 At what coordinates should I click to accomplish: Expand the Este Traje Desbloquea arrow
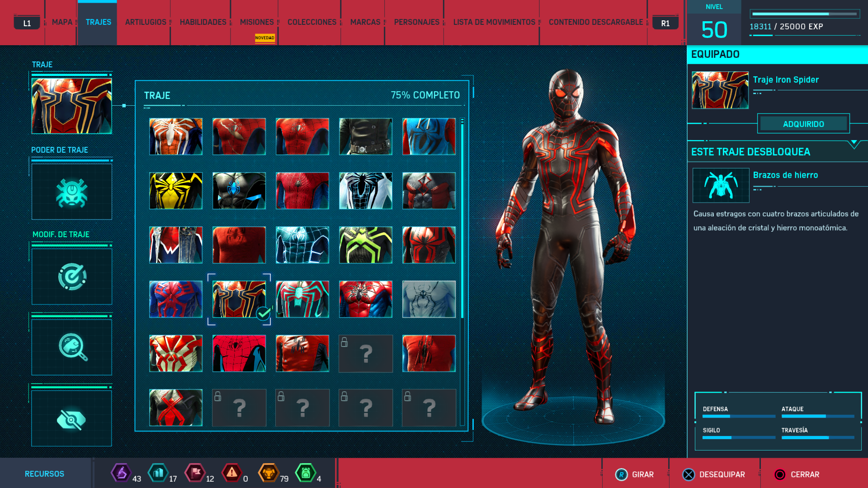click(854, 144)
